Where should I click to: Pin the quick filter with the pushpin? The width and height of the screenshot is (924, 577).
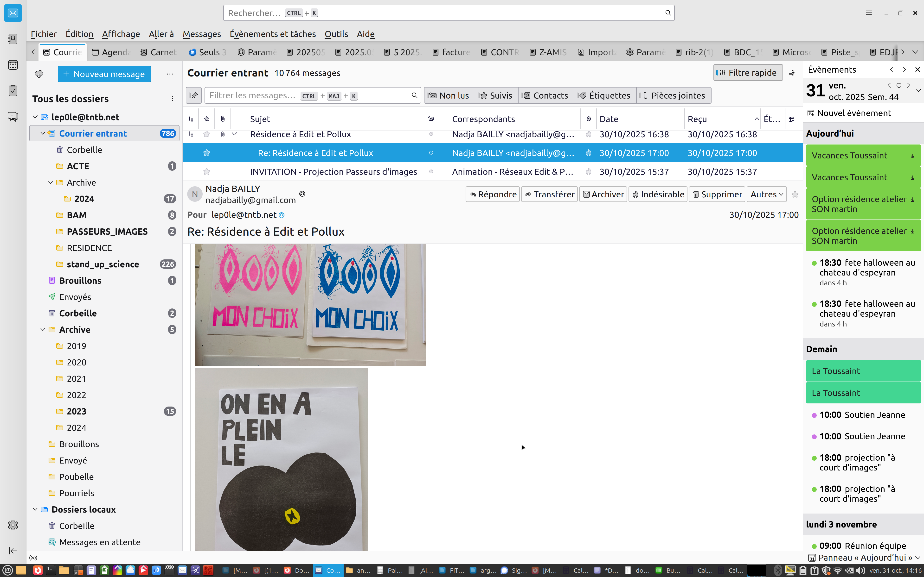pyautogui.click(x=194, y=95)
